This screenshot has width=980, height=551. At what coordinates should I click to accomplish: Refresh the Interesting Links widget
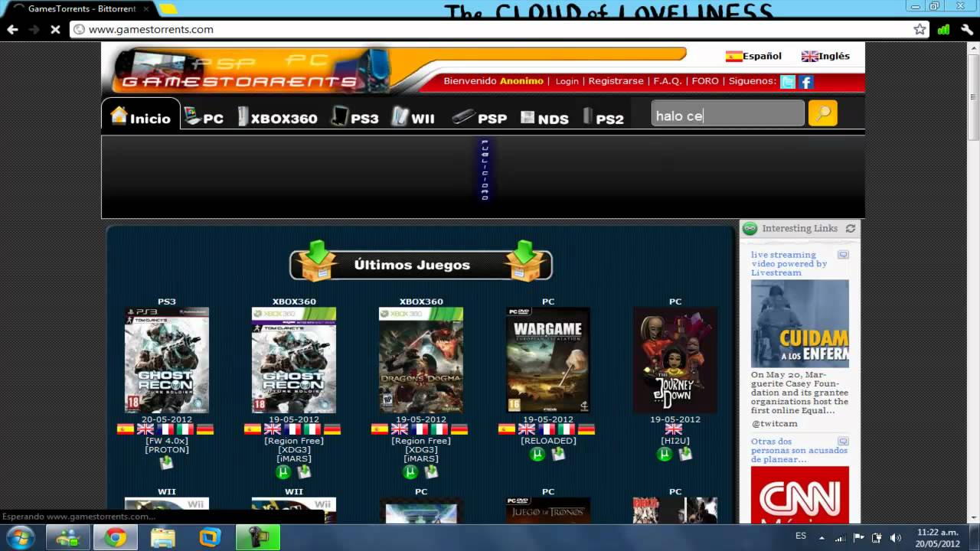pyautogui.click(x=850, y=228)
